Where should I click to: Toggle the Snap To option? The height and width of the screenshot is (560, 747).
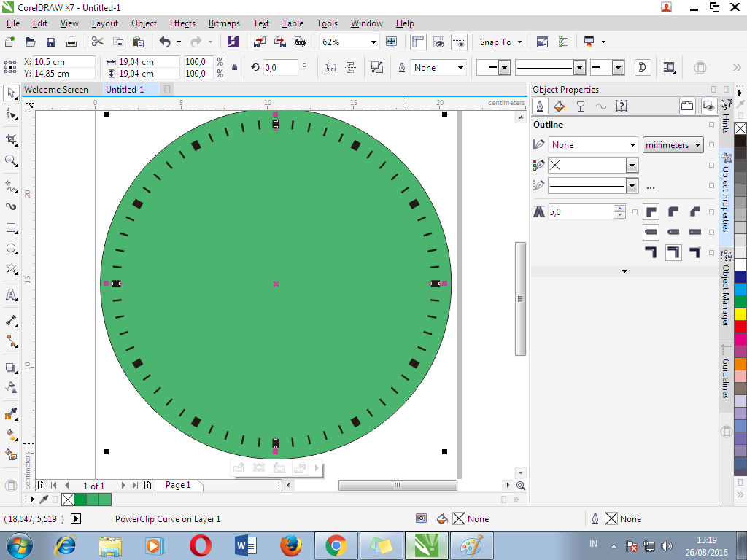495,42
